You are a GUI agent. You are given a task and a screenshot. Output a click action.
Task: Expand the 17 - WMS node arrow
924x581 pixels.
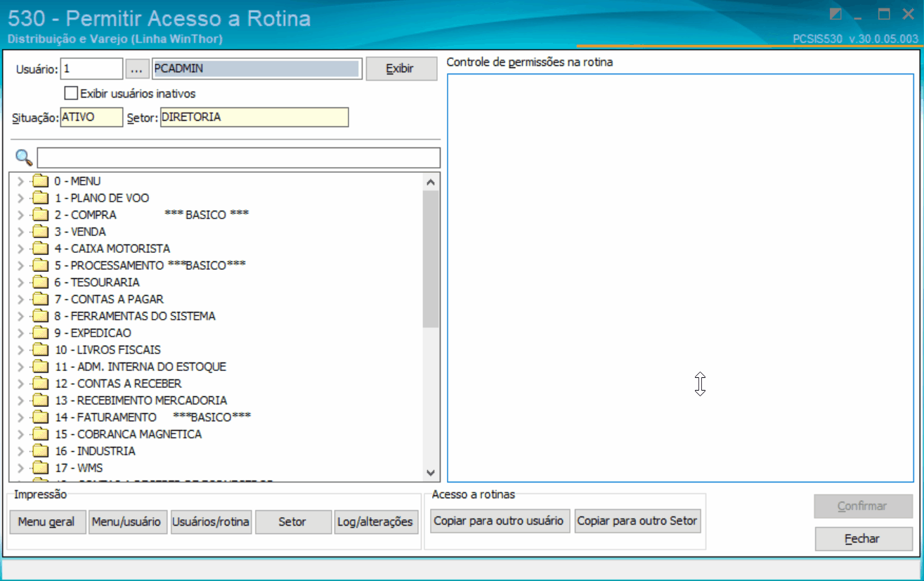20,468
